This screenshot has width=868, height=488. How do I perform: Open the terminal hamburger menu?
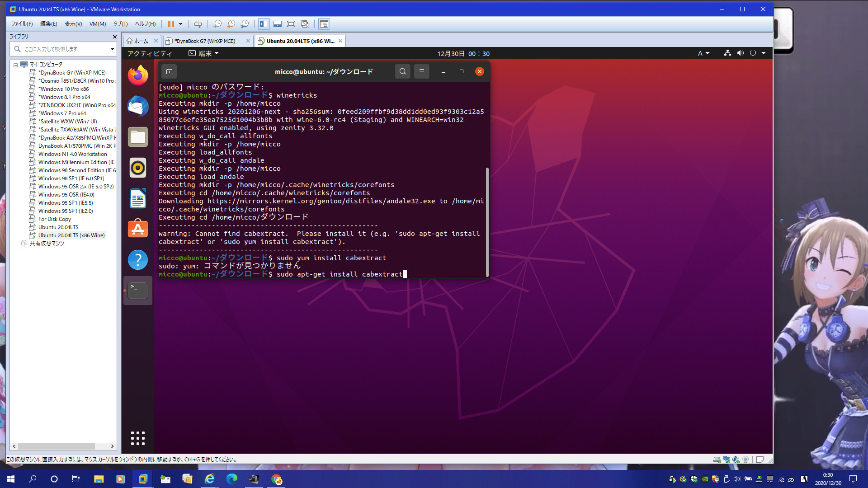(x=421, y=71)
